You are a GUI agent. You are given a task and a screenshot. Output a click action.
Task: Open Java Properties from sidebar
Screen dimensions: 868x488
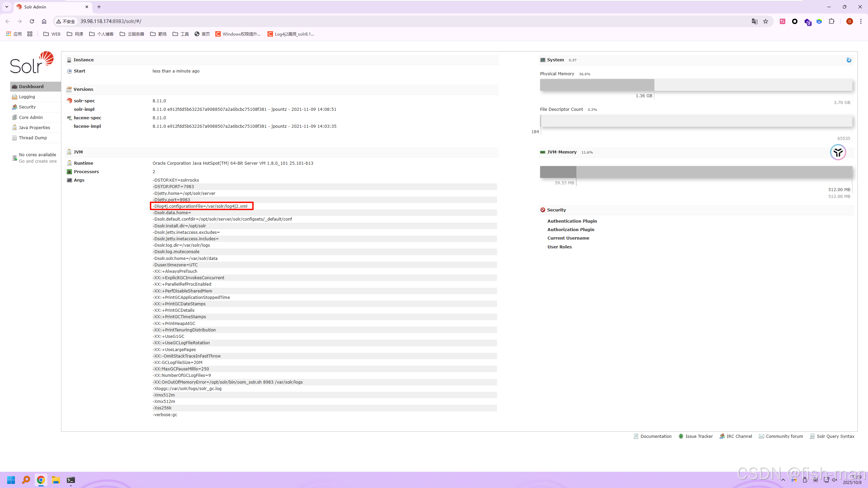(34, 128)
